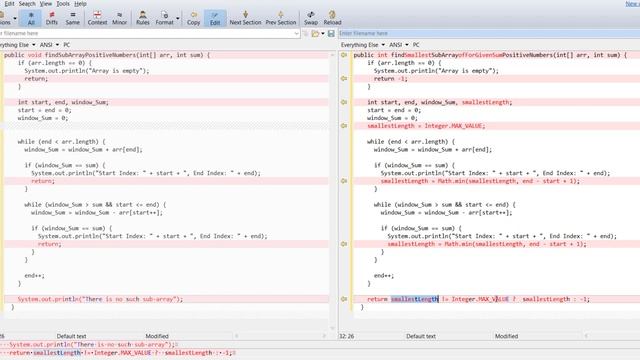Click the Copy toolbar icon
Screen dimensions: 640x360
193,18
